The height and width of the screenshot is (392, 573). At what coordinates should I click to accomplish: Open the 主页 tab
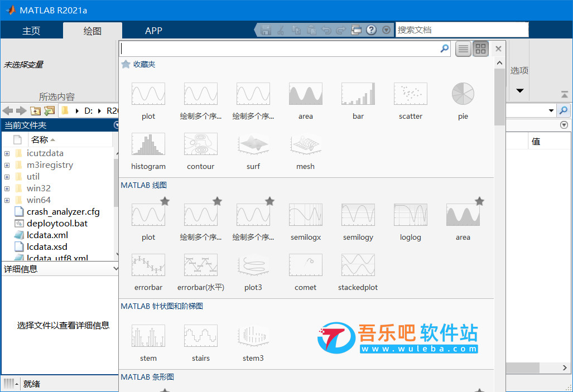coord(31,31)
